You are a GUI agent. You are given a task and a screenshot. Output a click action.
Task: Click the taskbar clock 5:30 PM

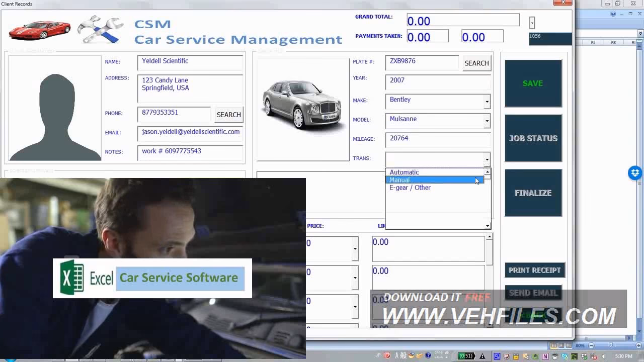tap(624, 356)
